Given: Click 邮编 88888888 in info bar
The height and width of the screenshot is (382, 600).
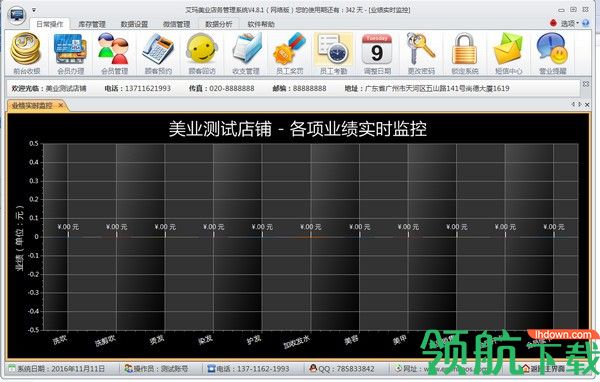Looking at the screenshot, I should coord(299,88).
